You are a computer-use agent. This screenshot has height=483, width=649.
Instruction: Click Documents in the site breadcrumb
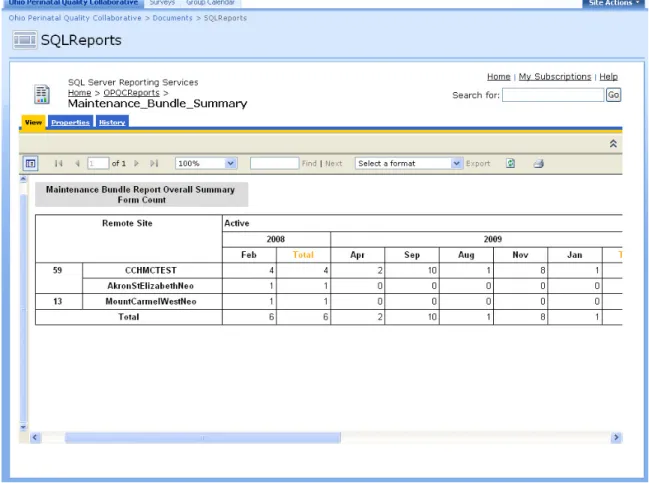[173, 18]
